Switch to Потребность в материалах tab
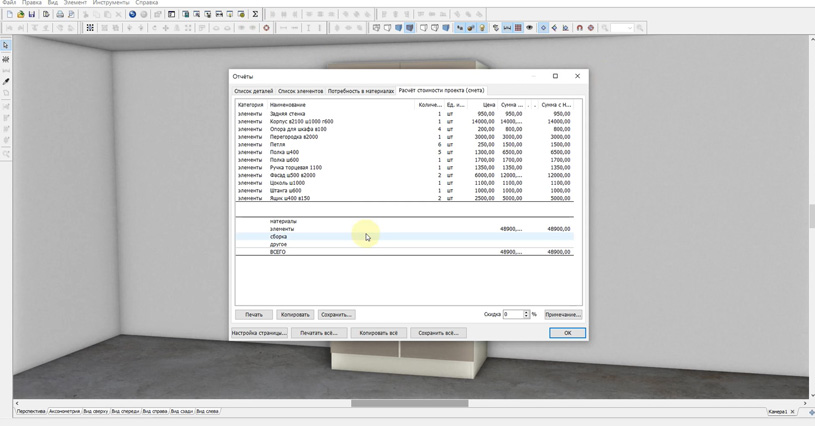The width and height of the screenshot is (815, 426). pyautogui.click(x=361, y=91)
